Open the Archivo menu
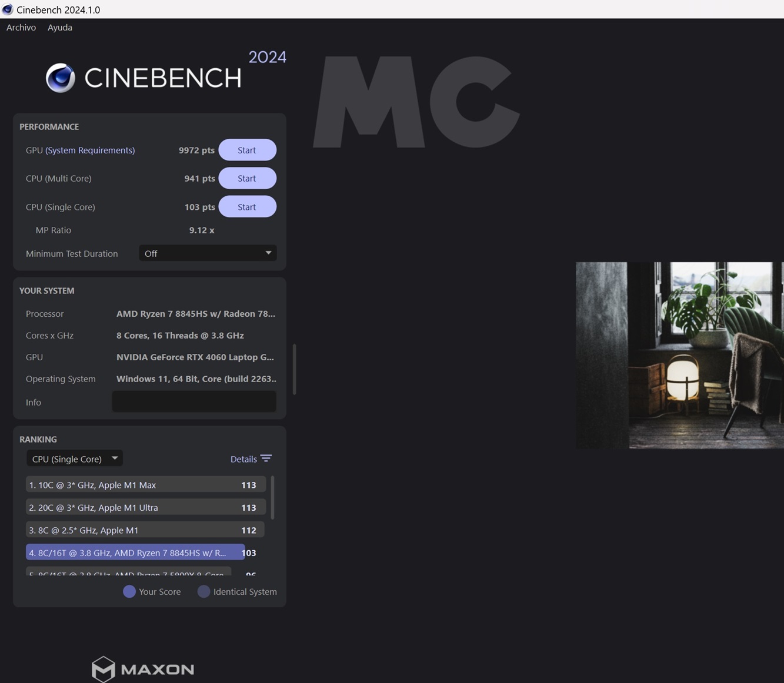The width and height of the screenshot is (784, 683). 21,28
